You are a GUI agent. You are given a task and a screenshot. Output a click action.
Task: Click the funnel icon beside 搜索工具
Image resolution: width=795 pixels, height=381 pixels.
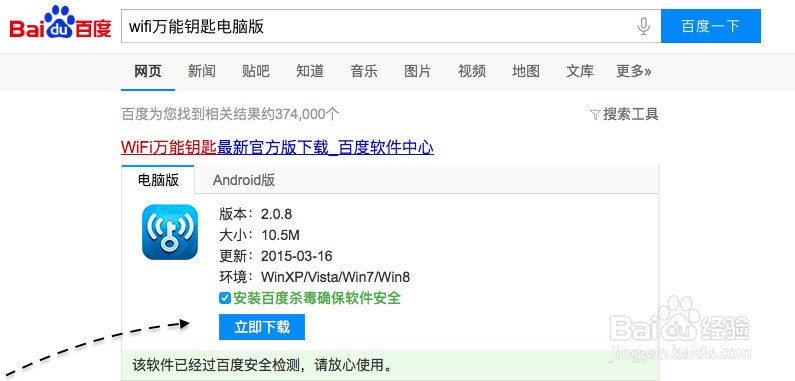pyautogui.click(x=595, y=115)
